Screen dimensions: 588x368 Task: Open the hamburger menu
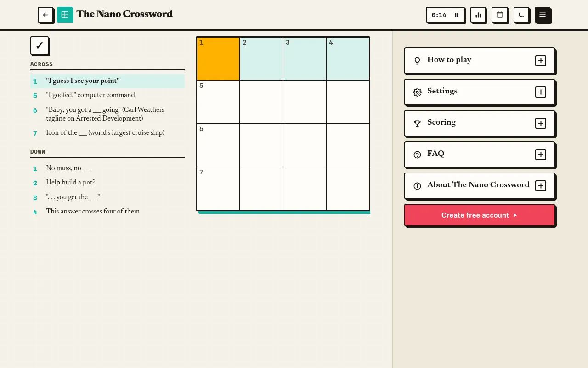543,15
